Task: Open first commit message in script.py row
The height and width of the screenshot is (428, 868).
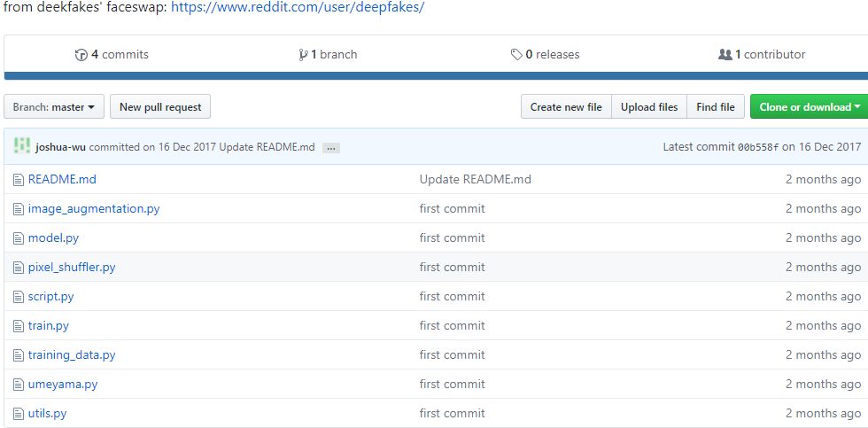Action: pyautogui.click(x=453, y=297)
